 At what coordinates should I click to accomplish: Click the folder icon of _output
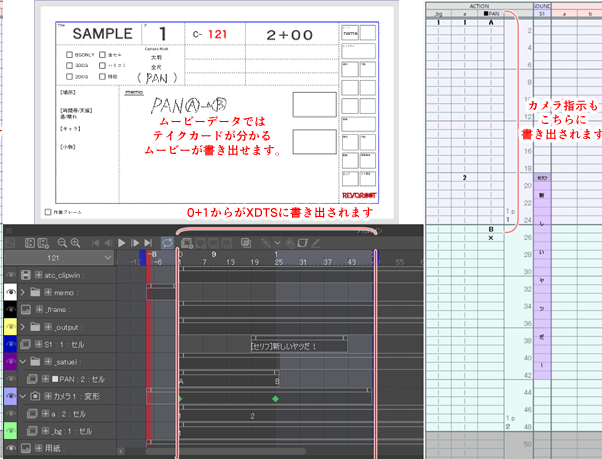35,327
